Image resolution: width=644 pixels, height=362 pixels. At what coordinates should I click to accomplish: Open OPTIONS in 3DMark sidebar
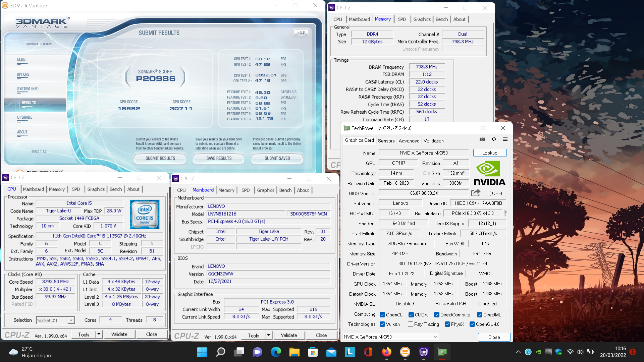coord(23,75)
